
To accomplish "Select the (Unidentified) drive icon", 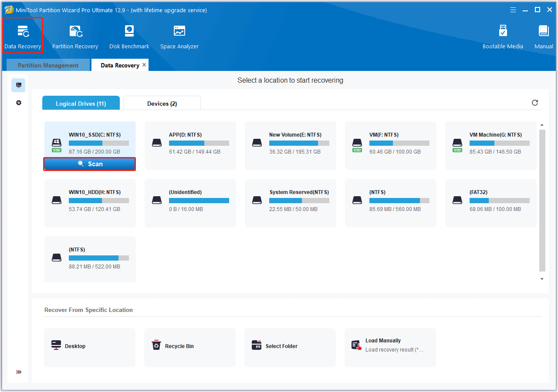I will 157,200.
